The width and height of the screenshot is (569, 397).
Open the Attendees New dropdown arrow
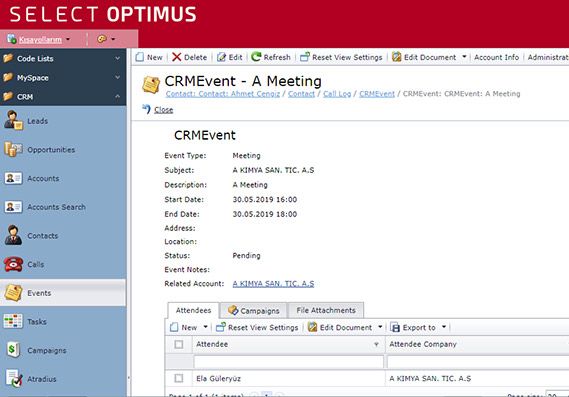[205, 327]
